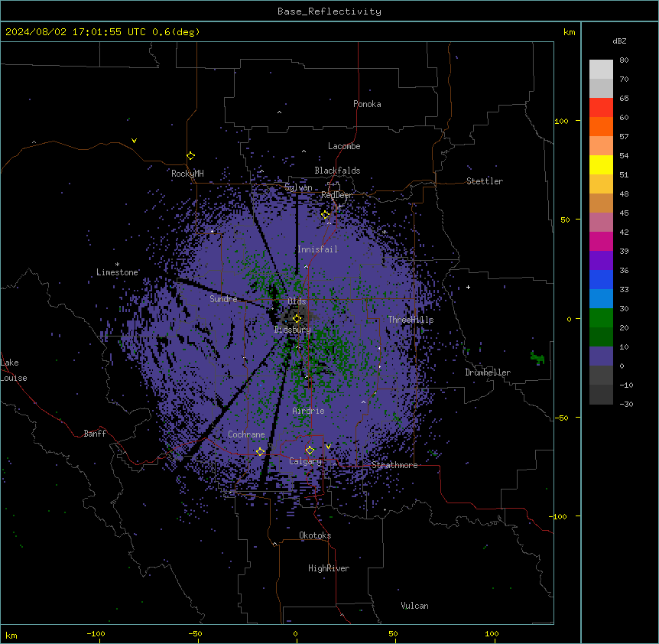Viewport: 659px width, 644px height.
Task: Click the yellow diamond marker above Calgary label
Action: tap(310, 450)
